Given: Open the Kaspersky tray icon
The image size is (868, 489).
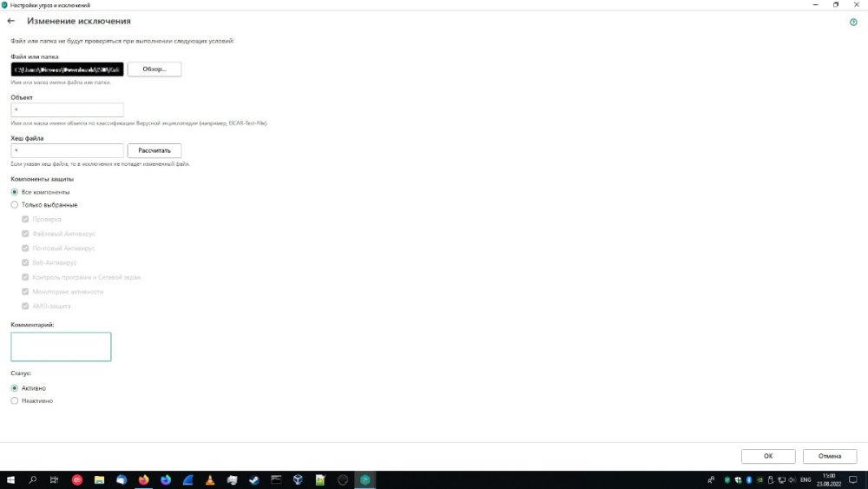Looking at the screenshot, I should point(727,480).
